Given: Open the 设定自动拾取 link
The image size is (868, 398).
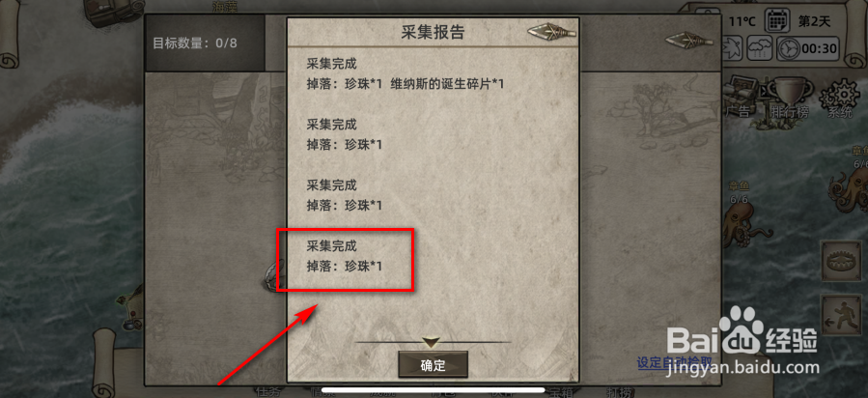Looking at the screenshot, I should point(675,362).
